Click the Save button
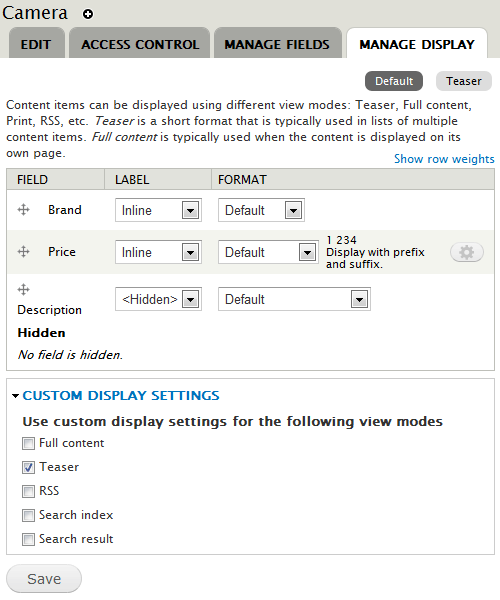The width and height of the screenshot is (500, 600). tap(44, 579)
